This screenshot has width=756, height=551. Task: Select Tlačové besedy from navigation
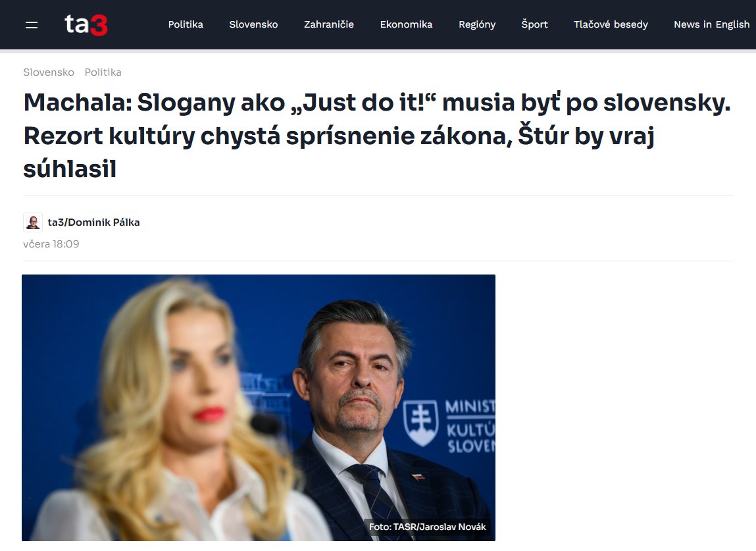611,24
